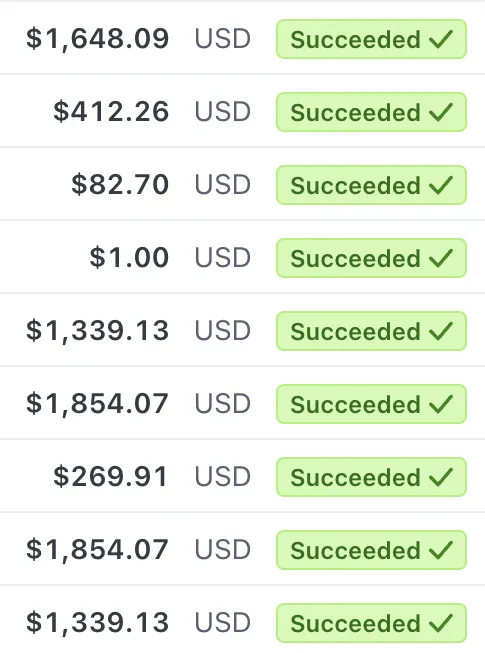The image size is (485, 653).
Task: Open the $412.26 payment amount
Action: [x=111, y=112]
